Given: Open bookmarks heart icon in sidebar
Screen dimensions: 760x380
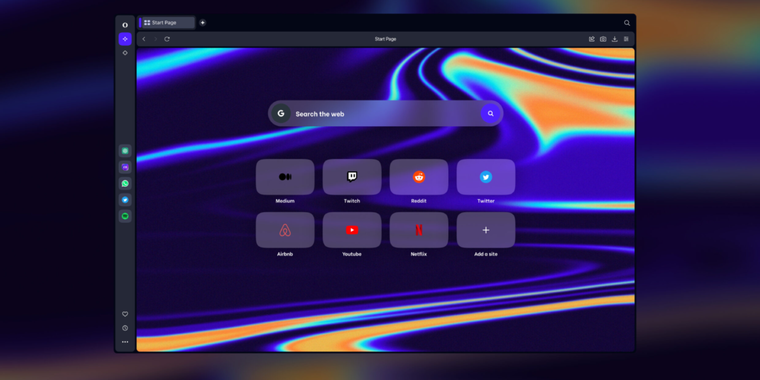Looking at the screenshot, I should 125,314.
